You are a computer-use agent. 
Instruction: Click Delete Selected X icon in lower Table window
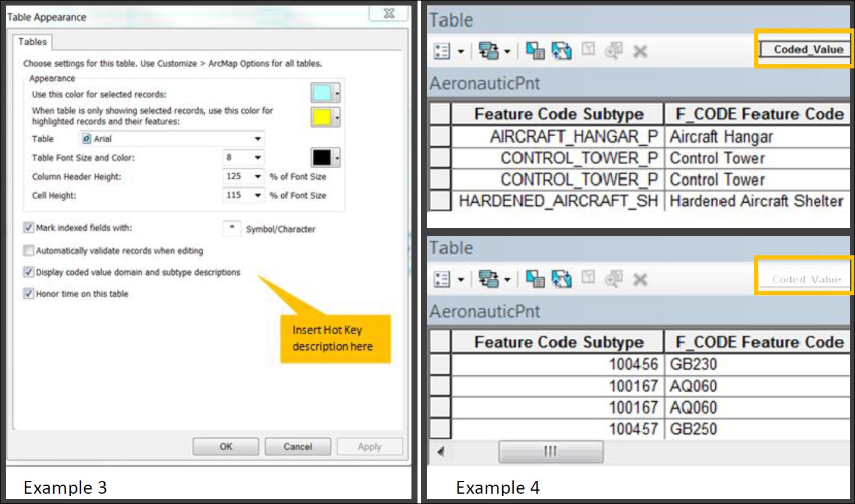640,280
